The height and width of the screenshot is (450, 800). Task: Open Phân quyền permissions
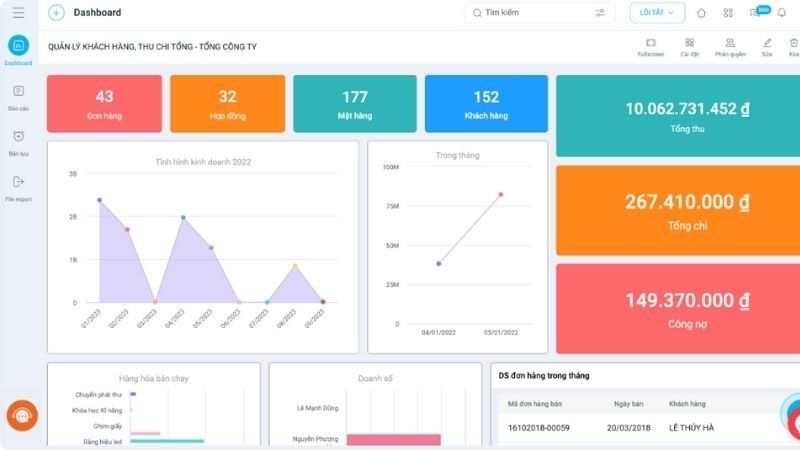[x=730, y=47]
